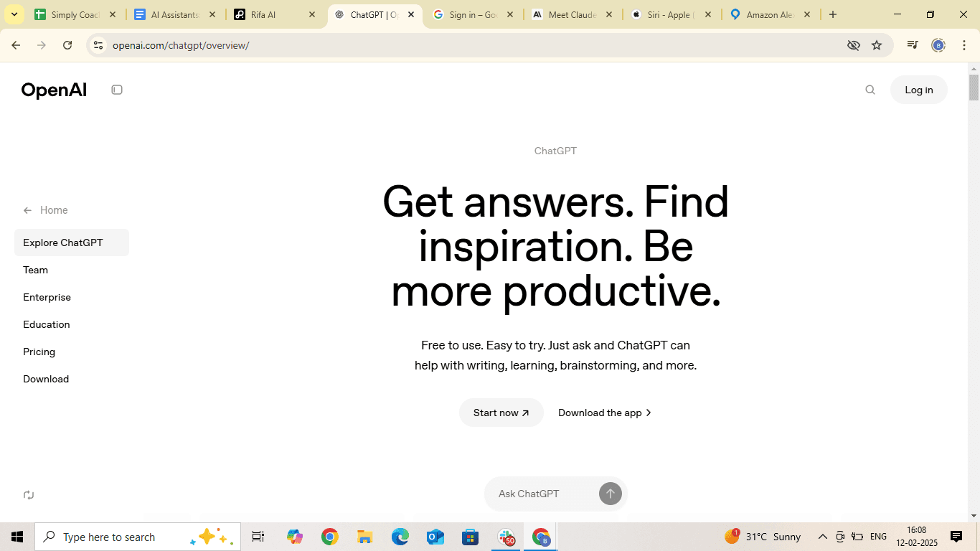Switch to the AI Assistants tab

pyautogui.click(x=175, y=14)
